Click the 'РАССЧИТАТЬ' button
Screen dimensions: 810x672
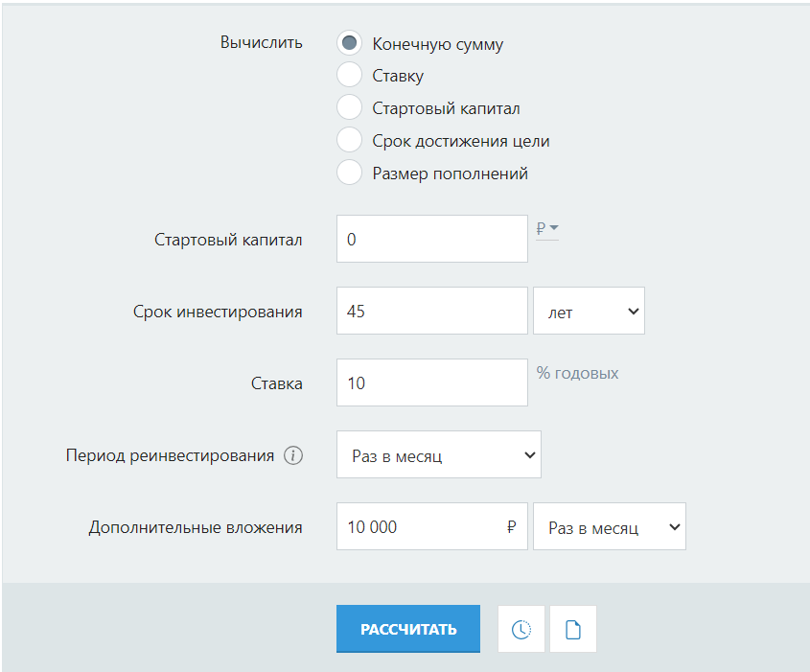coord(408,629)
